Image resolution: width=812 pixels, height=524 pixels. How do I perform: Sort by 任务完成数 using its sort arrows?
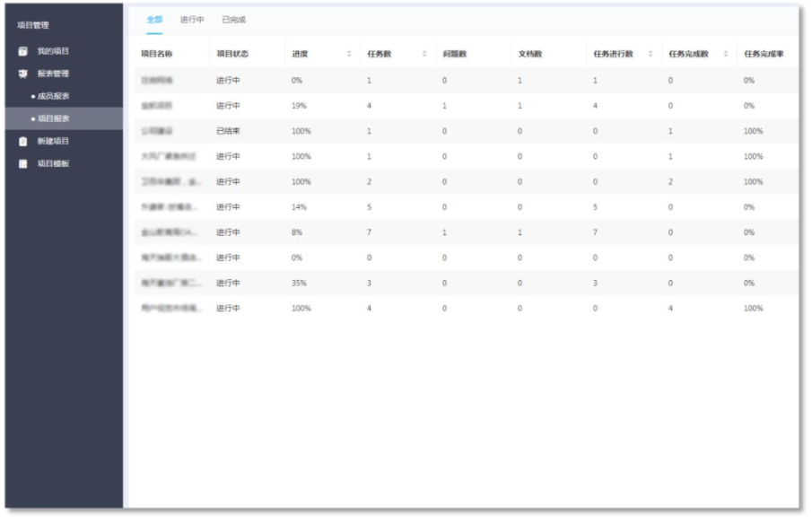click(x=726, y=54)
